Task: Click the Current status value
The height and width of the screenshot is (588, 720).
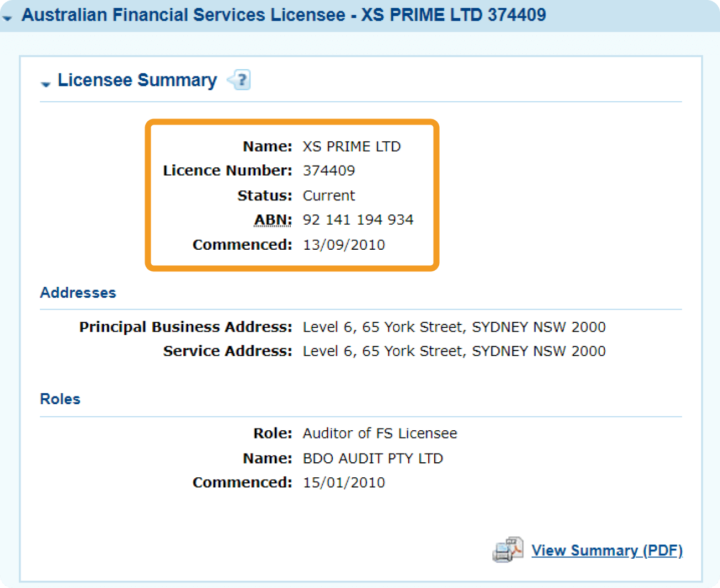Action: click(329, 195)
